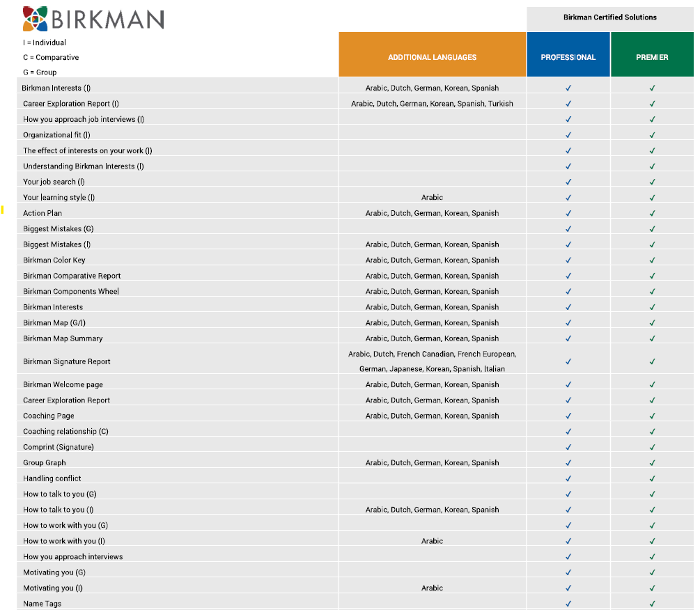Image resolution: width=700 pixels, height=610 pixels.
Task: Select the Premier column header
Action: pyautogui.click(x=652, y=54)
